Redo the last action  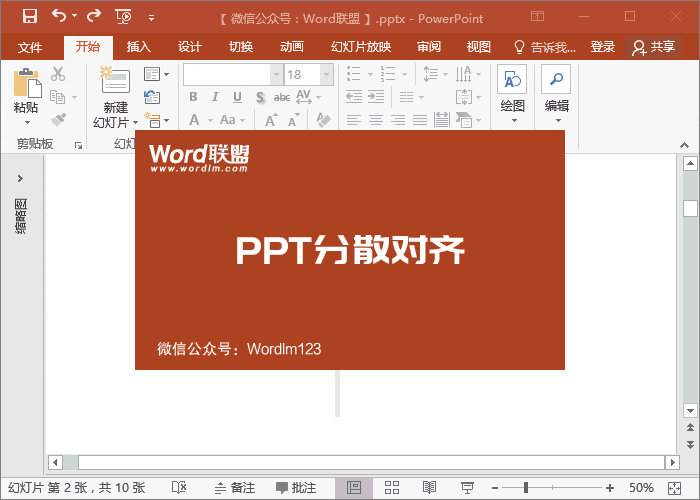click(94, 16)
